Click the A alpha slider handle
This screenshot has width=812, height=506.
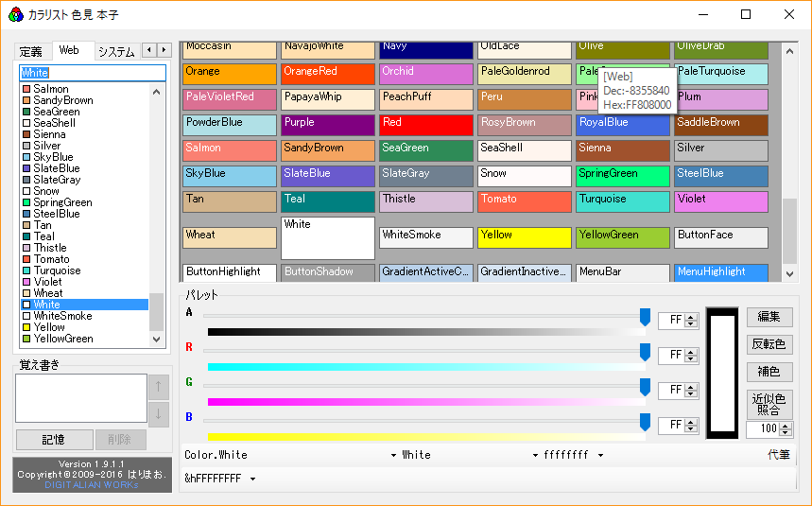pos(645,317)
